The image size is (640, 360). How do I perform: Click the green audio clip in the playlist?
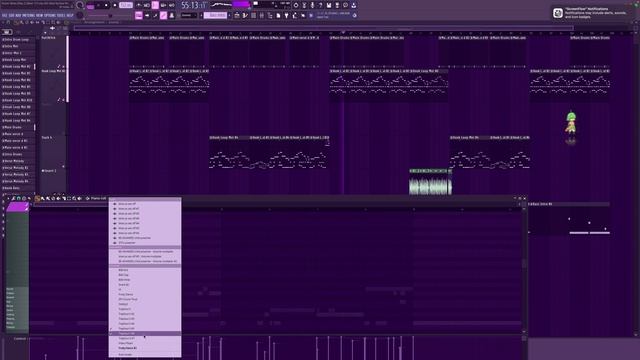(430, 182)
